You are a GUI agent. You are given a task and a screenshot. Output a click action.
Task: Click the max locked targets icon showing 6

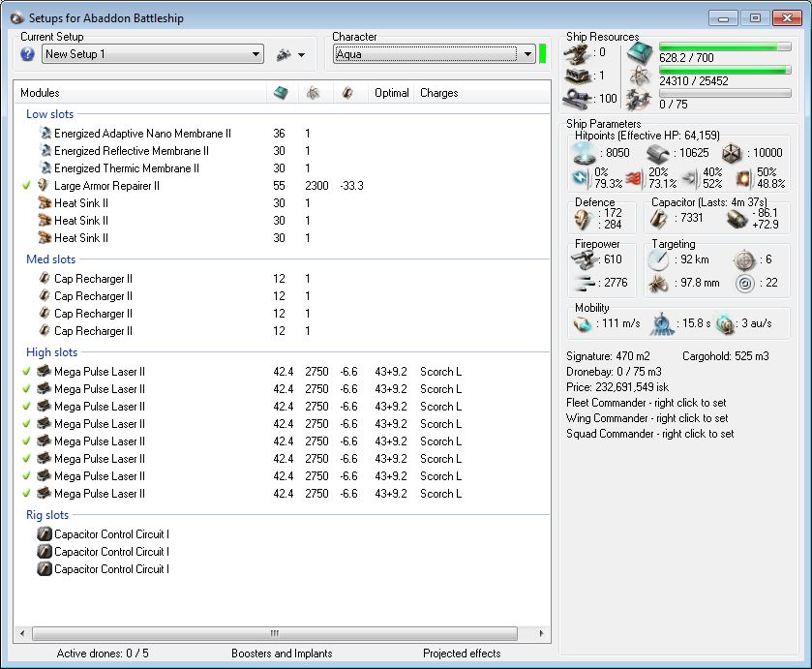point(744,260)
